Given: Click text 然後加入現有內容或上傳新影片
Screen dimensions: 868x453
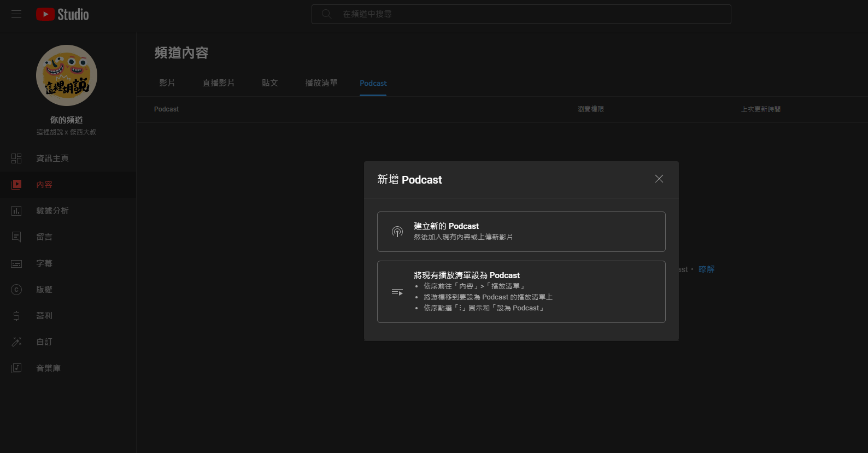Looking at the screenshot, I should point(464,237).
